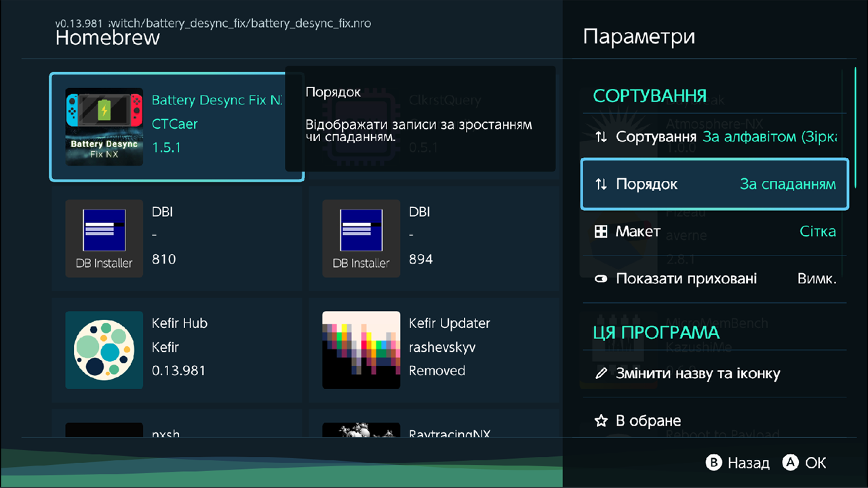Click the Параметри panel title
Viewport: 868px width, 488px height.
point(639,37)
